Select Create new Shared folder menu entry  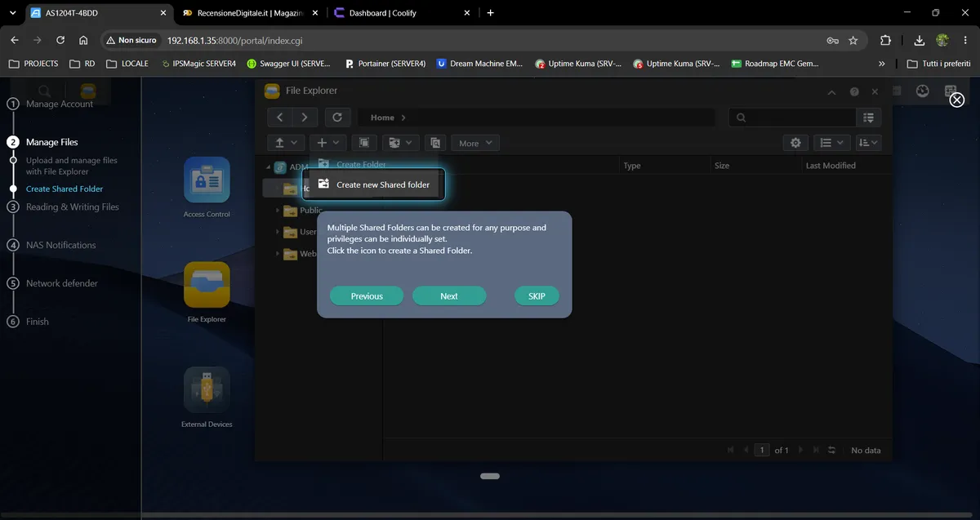(374, 184)
